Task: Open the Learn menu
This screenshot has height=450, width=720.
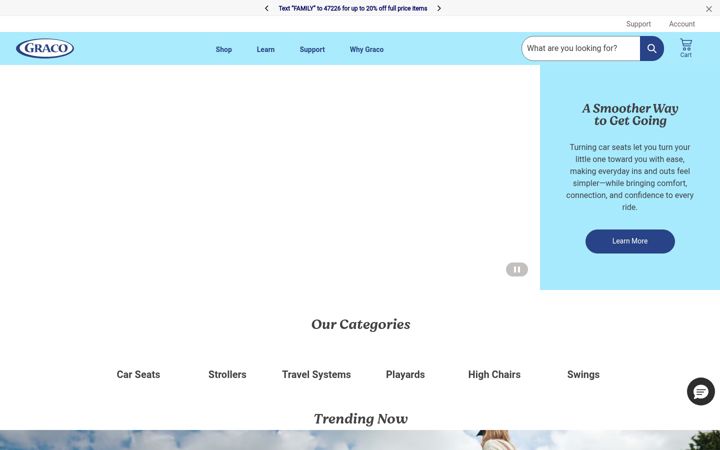Action: point(265,49)
